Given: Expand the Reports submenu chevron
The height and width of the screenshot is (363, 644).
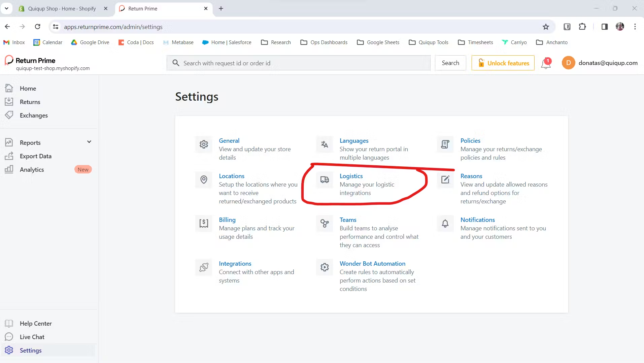Looking at the screenshot, I should pyautogui.click(x=89, y=142).
